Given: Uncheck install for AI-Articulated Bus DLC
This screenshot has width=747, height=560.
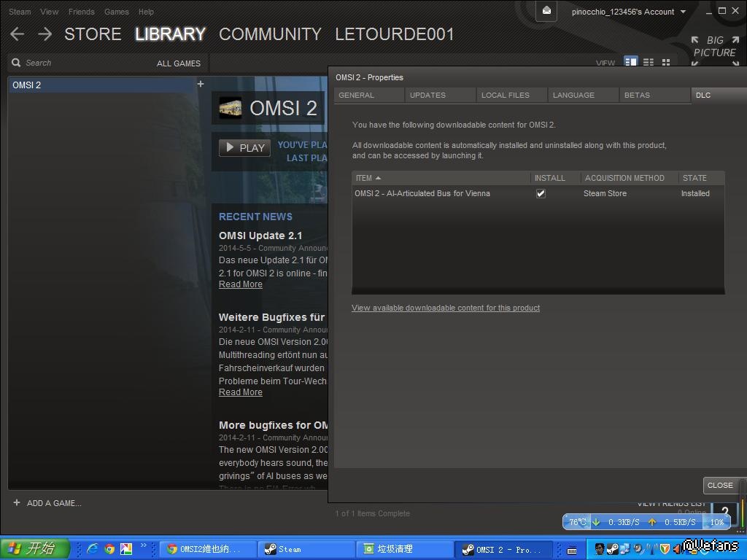Looking at the screenshot, I should pos(541,193).
